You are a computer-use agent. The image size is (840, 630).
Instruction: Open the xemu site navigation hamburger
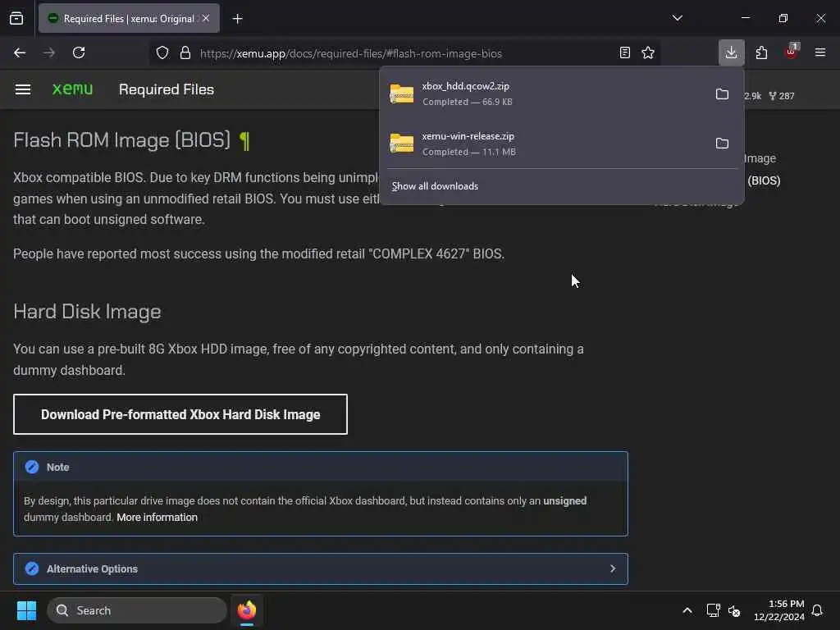(x=22, y=89)
